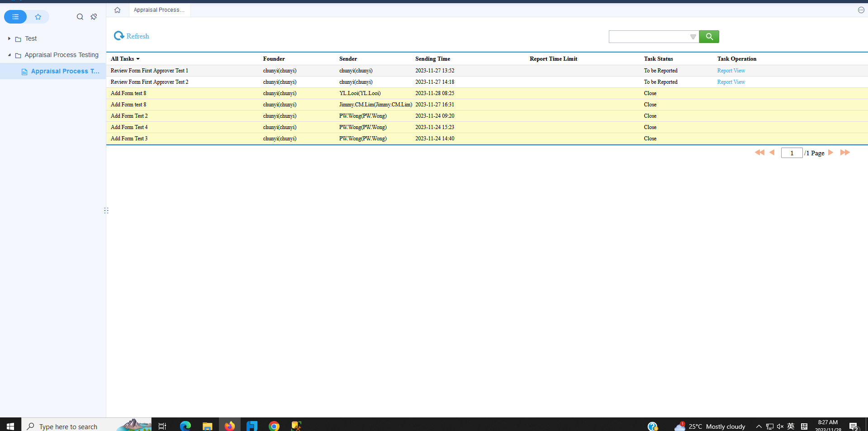
Task: Click sender YL.Looi(YL.Looi) cell
Action: 360,93
